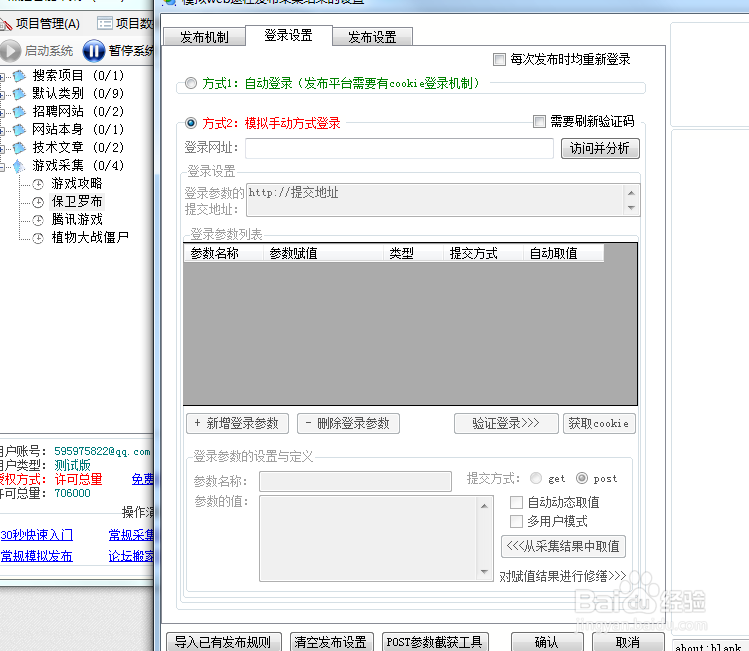This screenshot has width=749, height=651.
Task: Select 方式2 模拟手动方式登录 radio button
Action: pyautogui.click(x=191, y=123)
